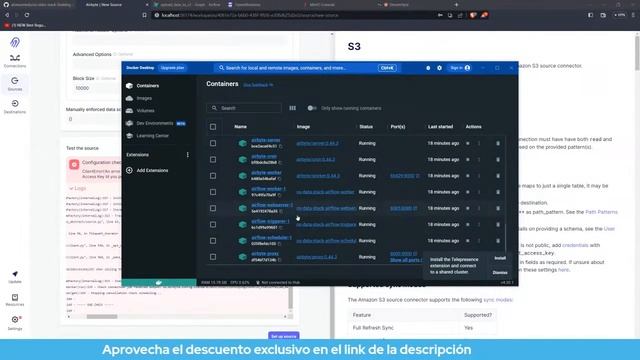
Task: Open a new browser tab
Action: tap(456, 4)
